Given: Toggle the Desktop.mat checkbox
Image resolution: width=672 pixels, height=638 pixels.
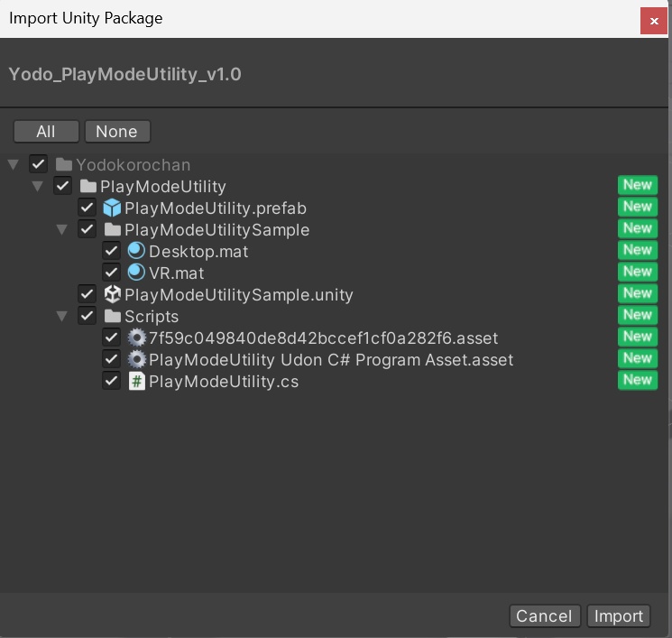Looking at the screenshot, I should (112, 251).
